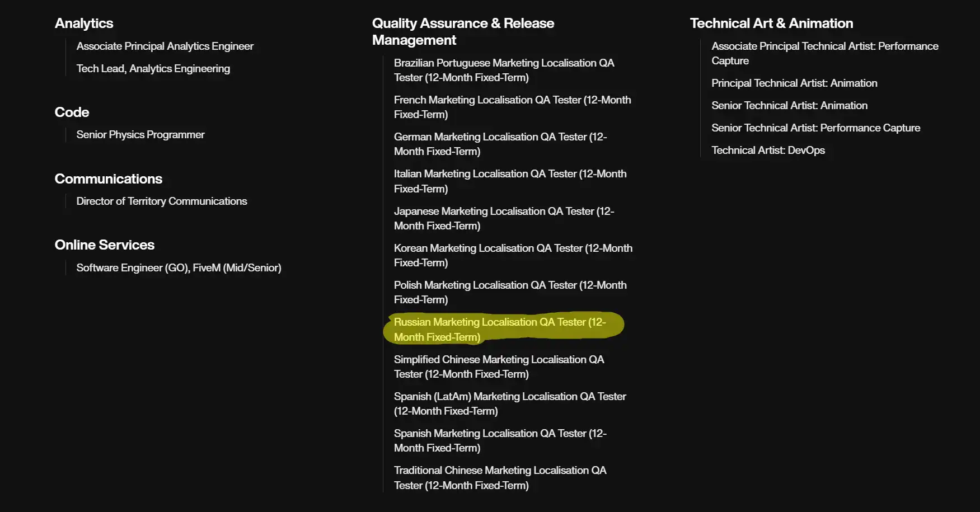
Task: Open the Associate Principal Analytics Engineer job listing
Action: click(x=165, y=46)
